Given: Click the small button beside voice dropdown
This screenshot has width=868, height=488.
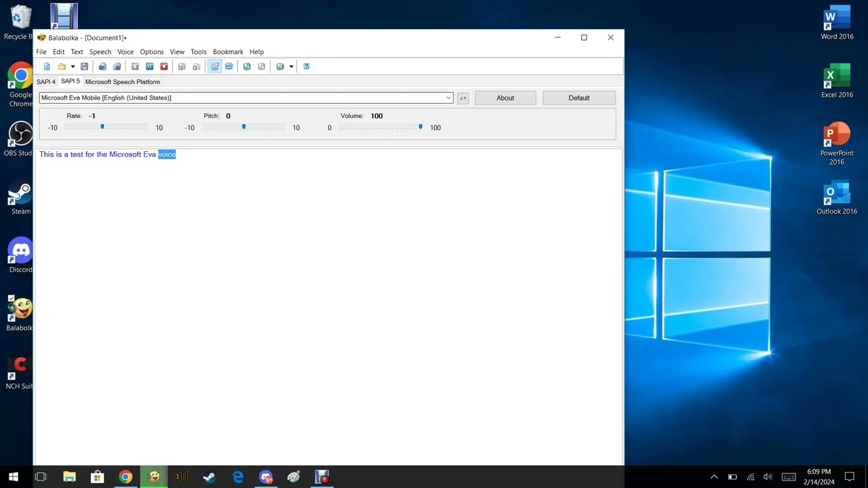Looking at the screenshot, I should point(463,98).
